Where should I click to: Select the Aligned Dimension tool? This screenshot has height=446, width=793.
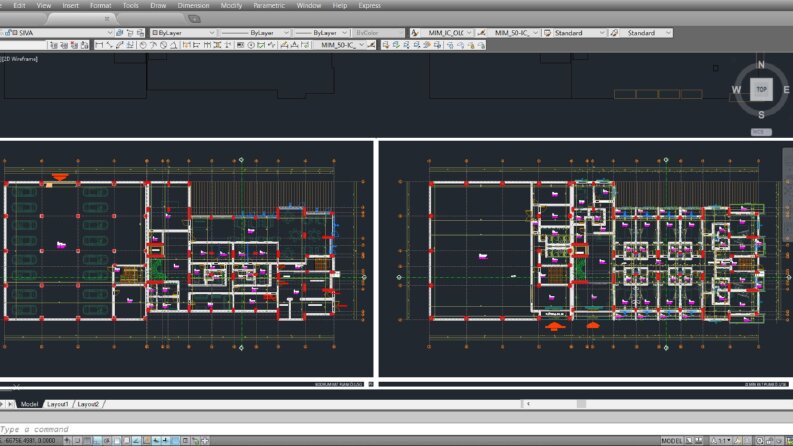pyautogui.click(x=109, y=45)
